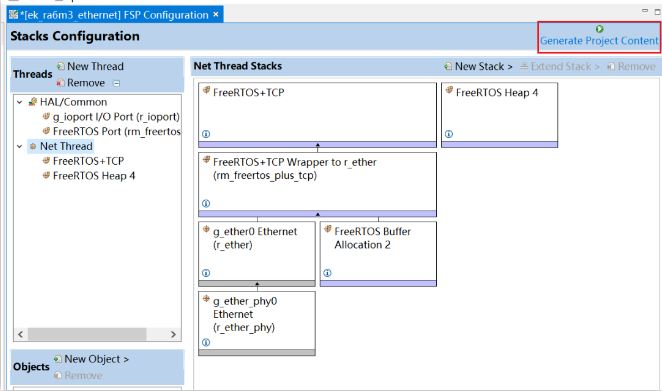Select FreeRTOS+TCP Wrapper to r_ether block
Image resolution: width=662 pixels, height=391 pixels.
click(317, 185)
